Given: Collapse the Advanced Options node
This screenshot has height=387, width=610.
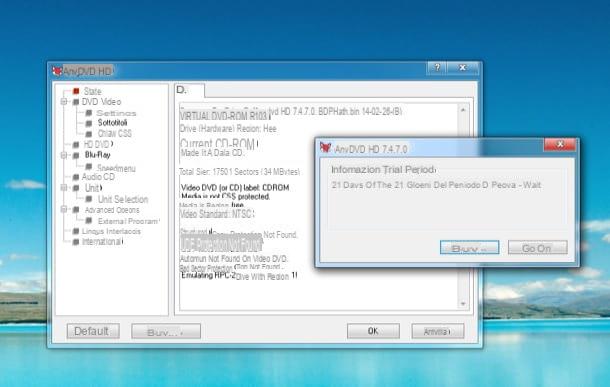Looking at the screenshot, I should point(63,210).
